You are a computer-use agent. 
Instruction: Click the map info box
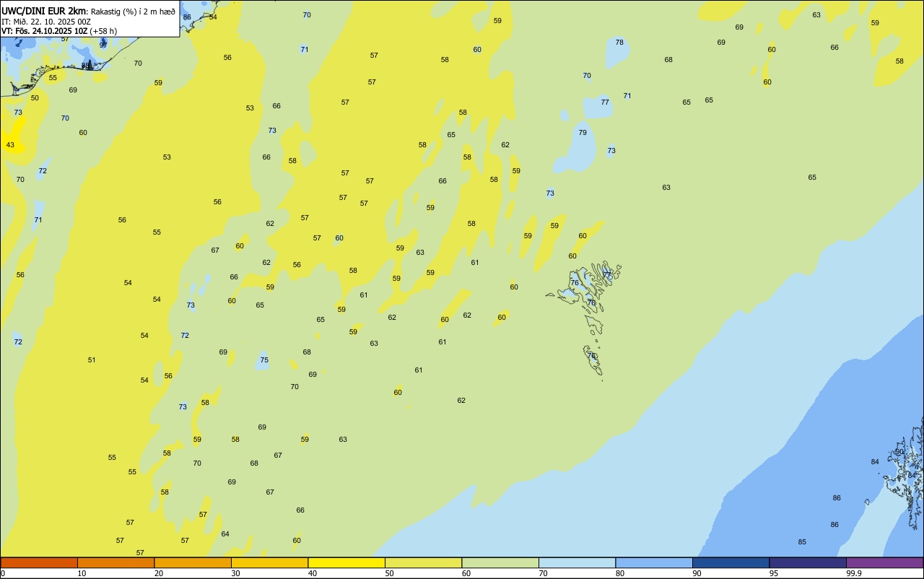(90, 19)
